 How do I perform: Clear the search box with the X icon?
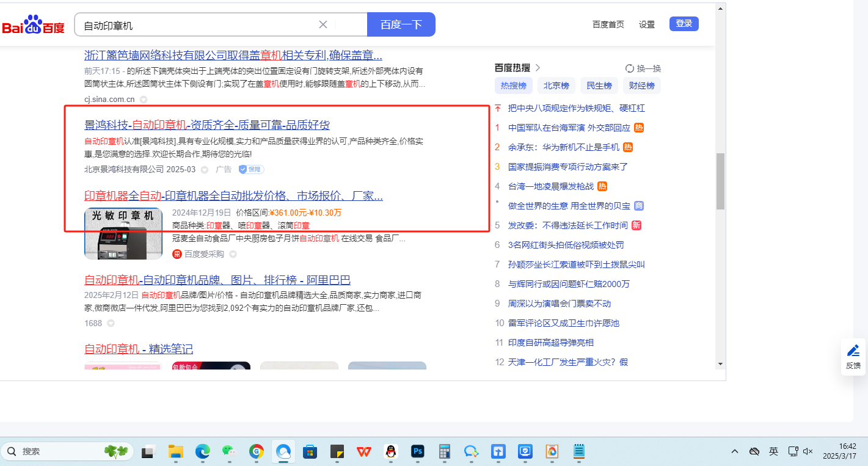[323, 24]
